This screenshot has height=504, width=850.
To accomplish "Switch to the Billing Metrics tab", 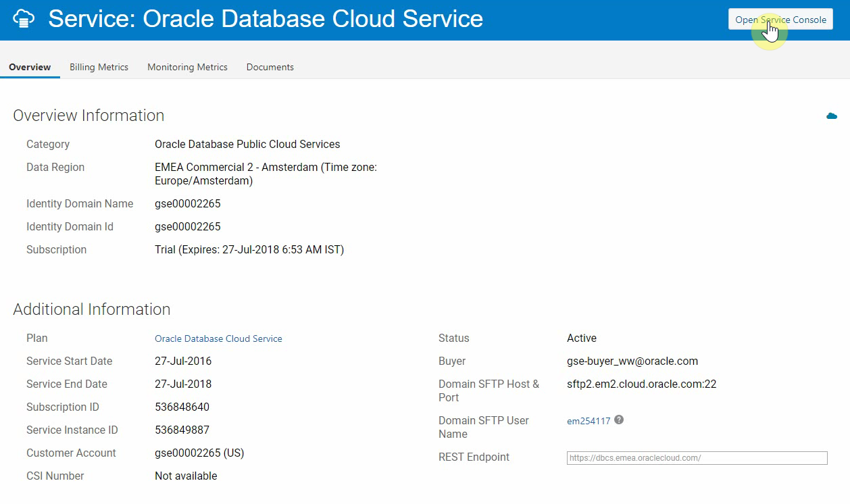I will (99, 67).
